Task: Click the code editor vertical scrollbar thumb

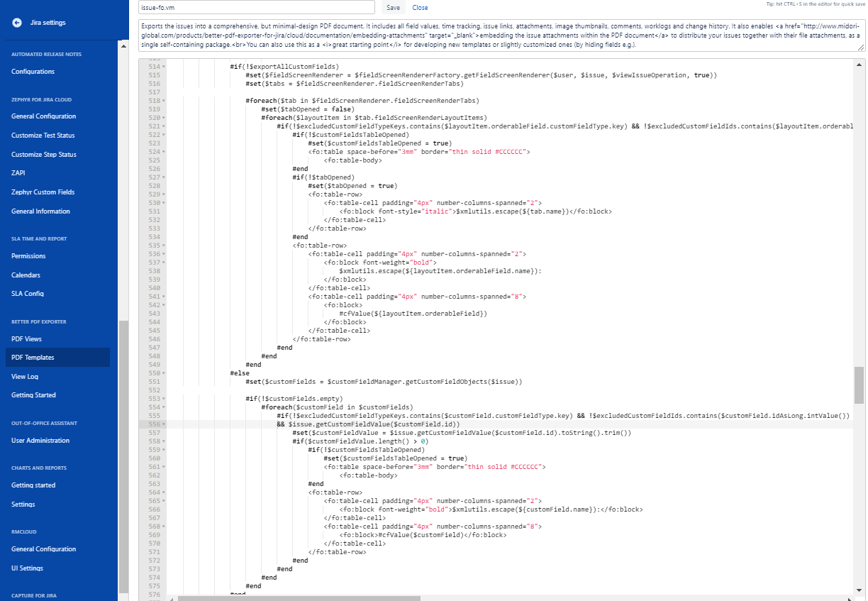Action: click(x=859, y=385)
